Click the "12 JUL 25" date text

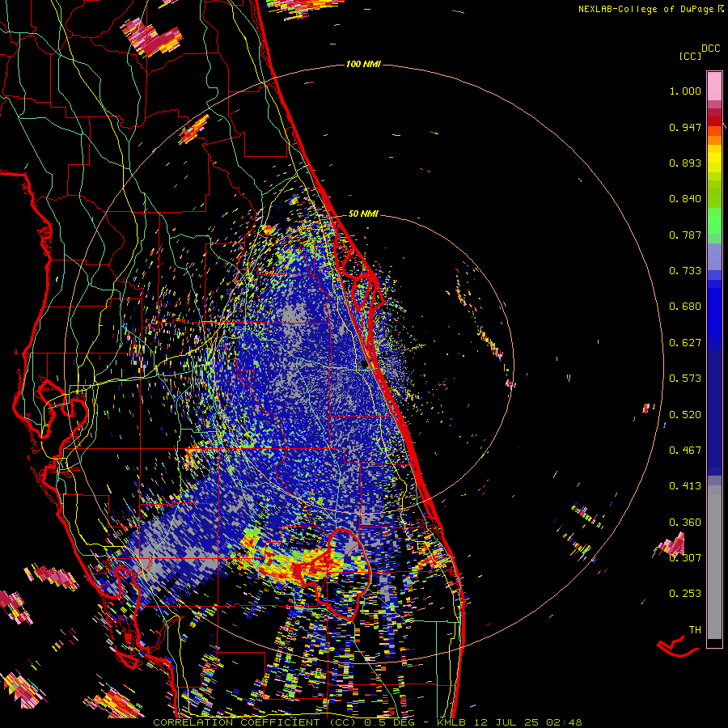(x=506, y=722)
